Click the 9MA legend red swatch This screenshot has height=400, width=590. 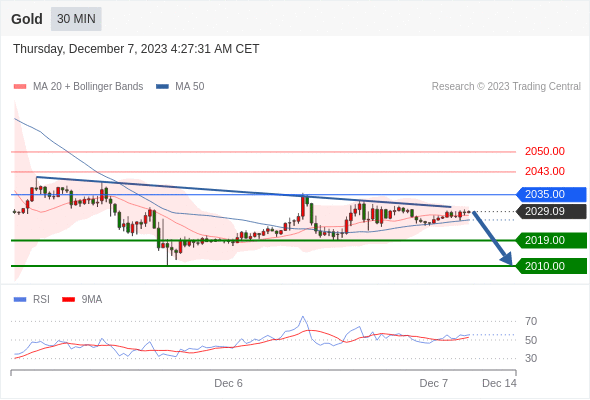click(68, 300)
